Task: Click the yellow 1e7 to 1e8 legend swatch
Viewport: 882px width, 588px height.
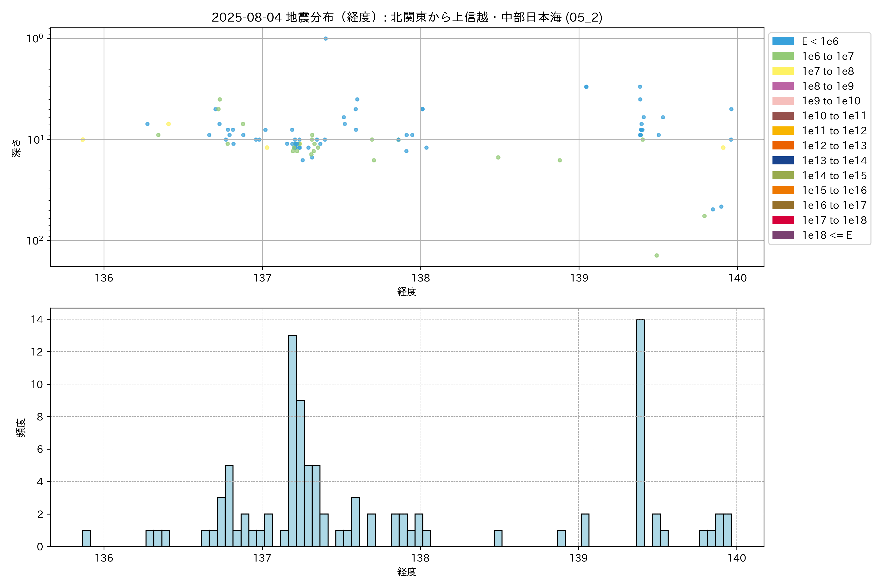Action: click(783, 71)
